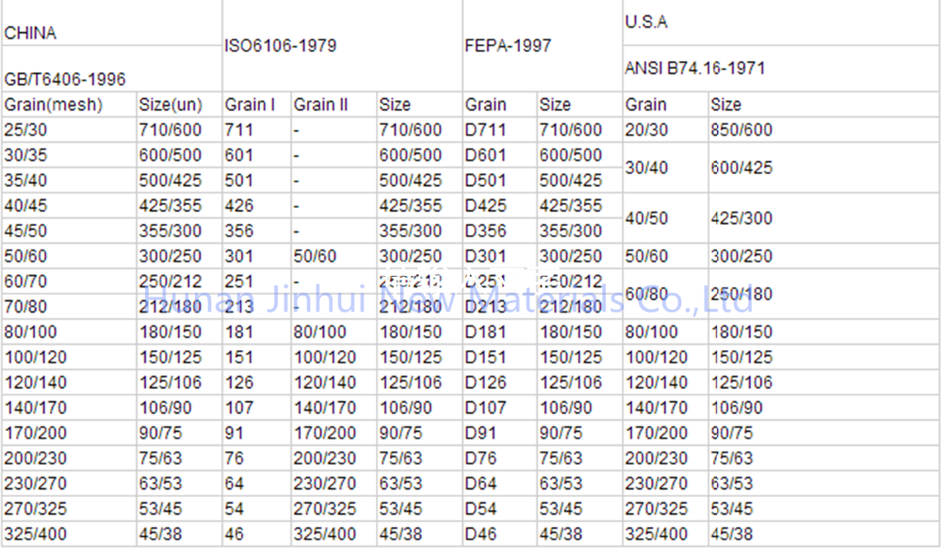Select the D711 FEPA grain cell
Screen dimensions: 942x560
click(x=499, y=130)
